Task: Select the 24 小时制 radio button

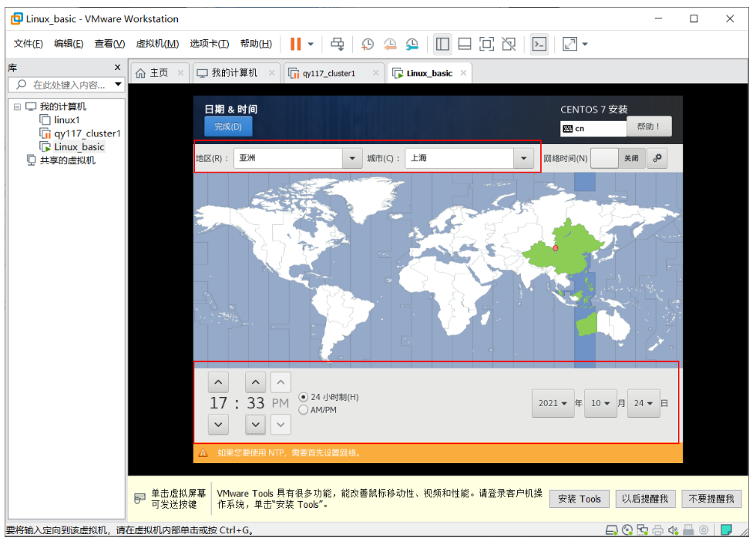Action: 304,397
